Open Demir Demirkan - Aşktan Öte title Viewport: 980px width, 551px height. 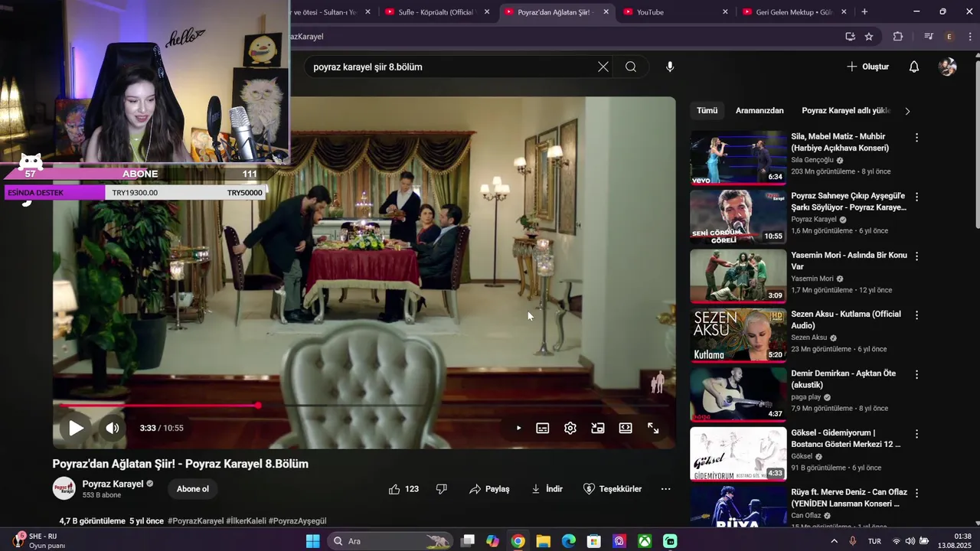pos(844,379)
